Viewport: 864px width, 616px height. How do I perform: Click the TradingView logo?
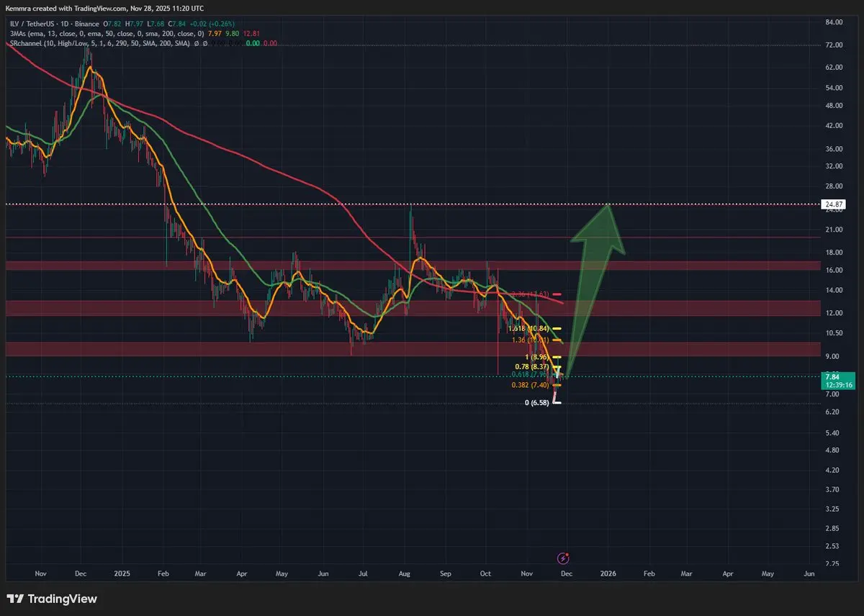click(x=51, y=599)
